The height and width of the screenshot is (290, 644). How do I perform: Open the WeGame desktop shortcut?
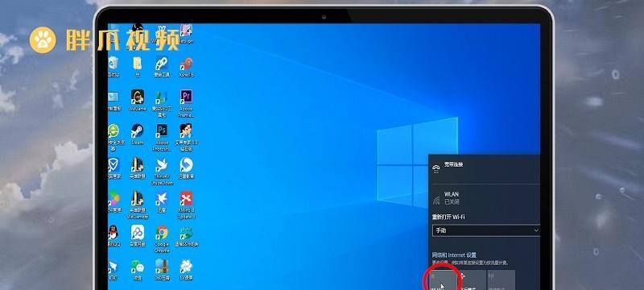click(x=138, y=100)
